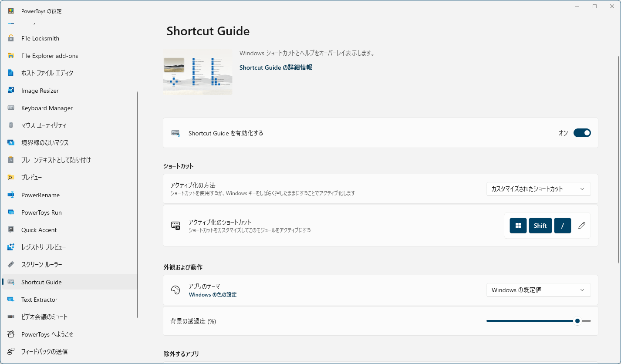Click the フィードバックの送信 icon
The height and width of the screenshot is (364, 621).
pos(11,351)
